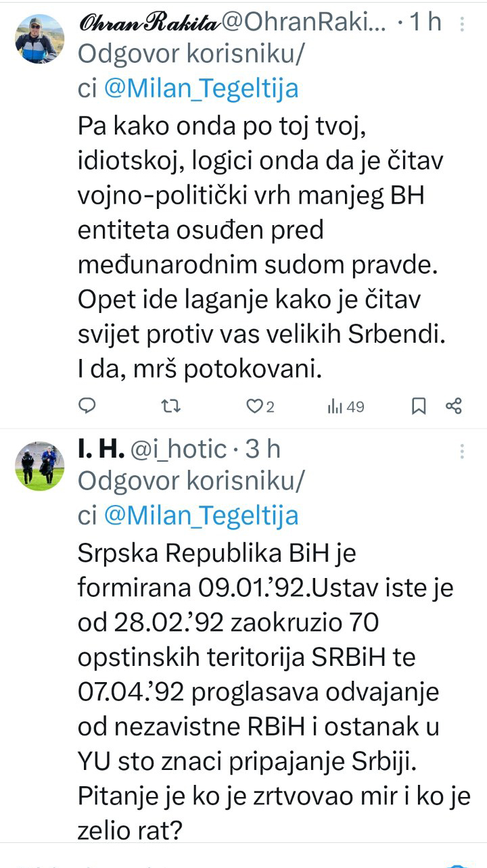This screenshot has height=868, width=487.
Task: Open more options for I. H.'s tweet
Action: pyautogui.click(x=463, y=452)
